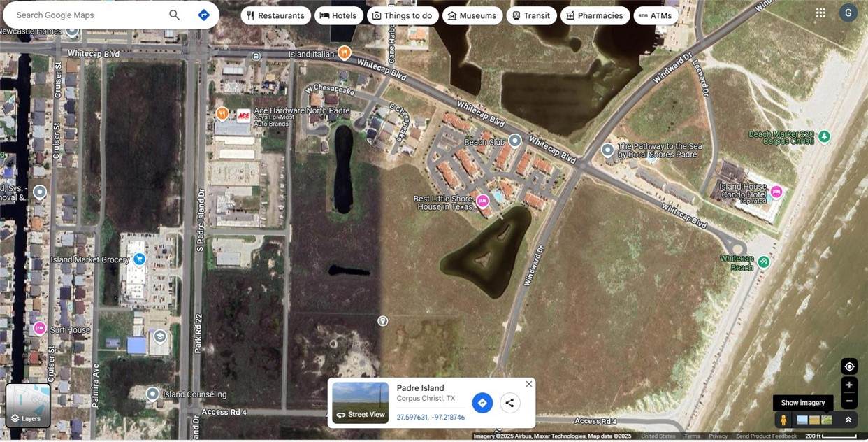868x442 pixels.
Task: Type in Search Google Maps field
Action: 87,15
